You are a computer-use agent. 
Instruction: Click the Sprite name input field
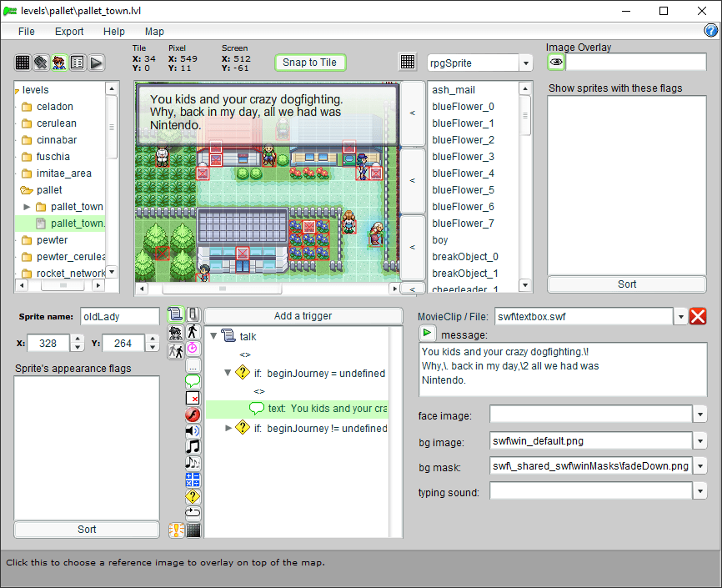(x=119, y=316)
